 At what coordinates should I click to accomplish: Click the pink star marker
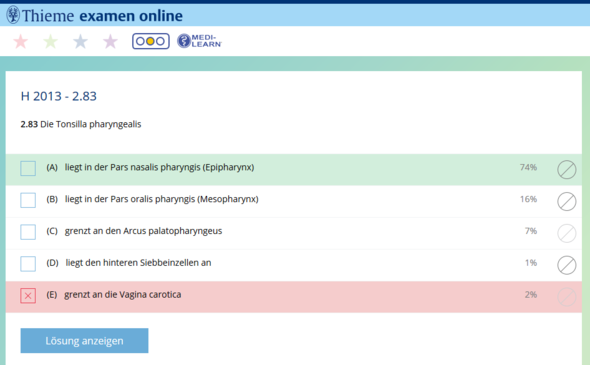(x=21, y=41)
